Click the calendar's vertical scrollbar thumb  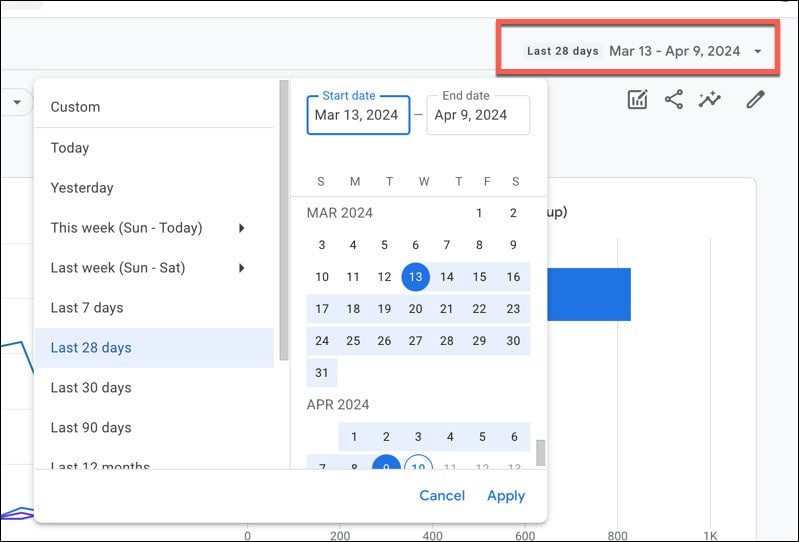tap(541, 453)
